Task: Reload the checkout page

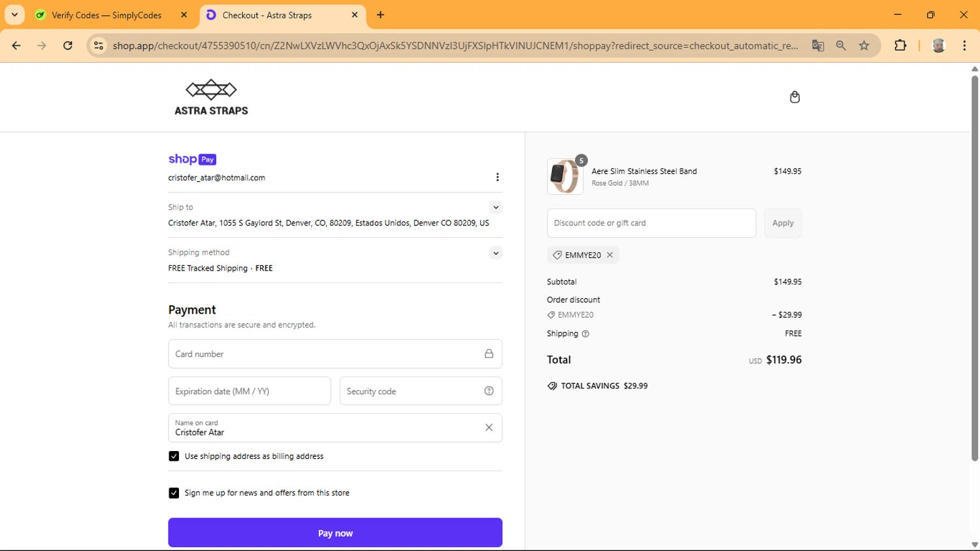Action: click(68, 45)
